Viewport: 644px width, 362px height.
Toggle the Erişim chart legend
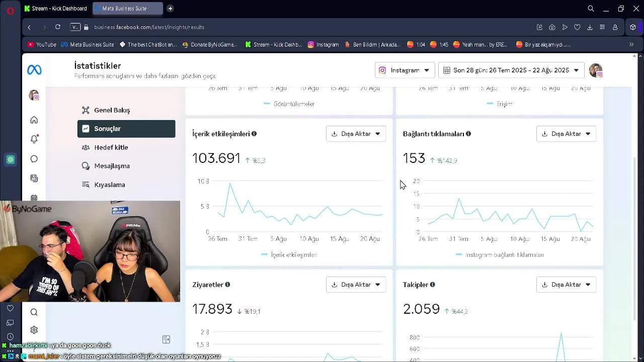[500, 104]
